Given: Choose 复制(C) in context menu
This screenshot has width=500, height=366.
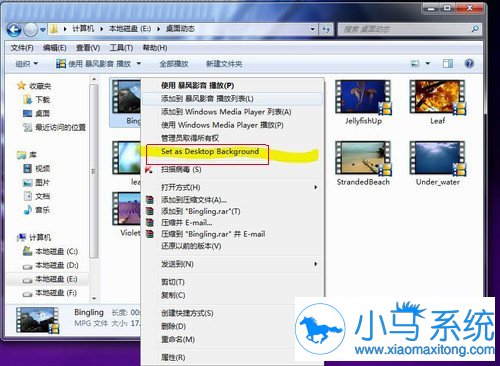Looking at the screenshot, I should pyautogui.click(x=233, y=295).
